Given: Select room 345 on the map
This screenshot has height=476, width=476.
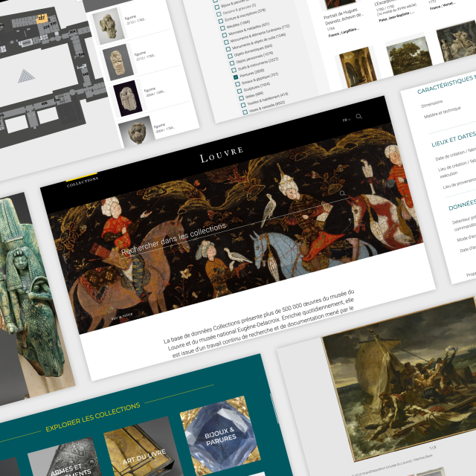Looking at the screenshot, I should point(86,74).
